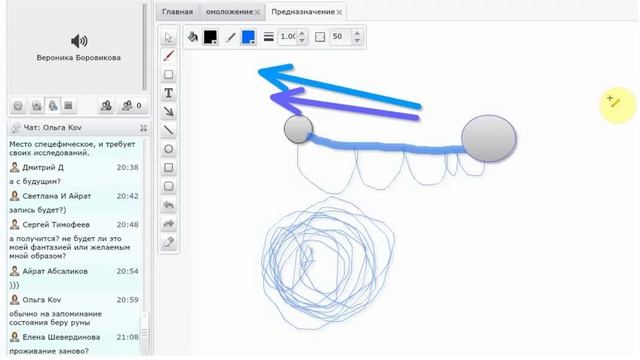Viewport: 640px width, 360px height.
Task: Click the paint bucket fill icon
Action: point(193,37)
